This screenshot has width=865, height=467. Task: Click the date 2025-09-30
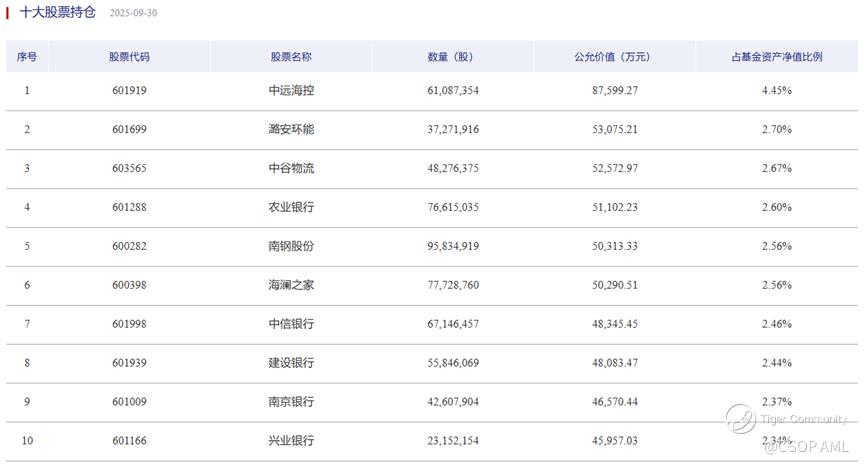pos(133,13)
